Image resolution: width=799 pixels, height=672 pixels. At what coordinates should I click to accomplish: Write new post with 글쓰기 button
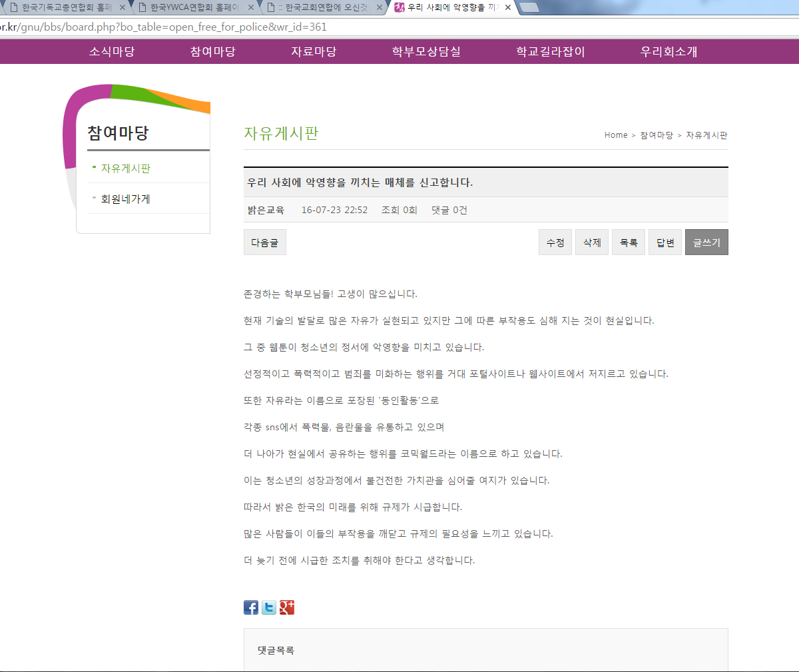tap(706, 242)
